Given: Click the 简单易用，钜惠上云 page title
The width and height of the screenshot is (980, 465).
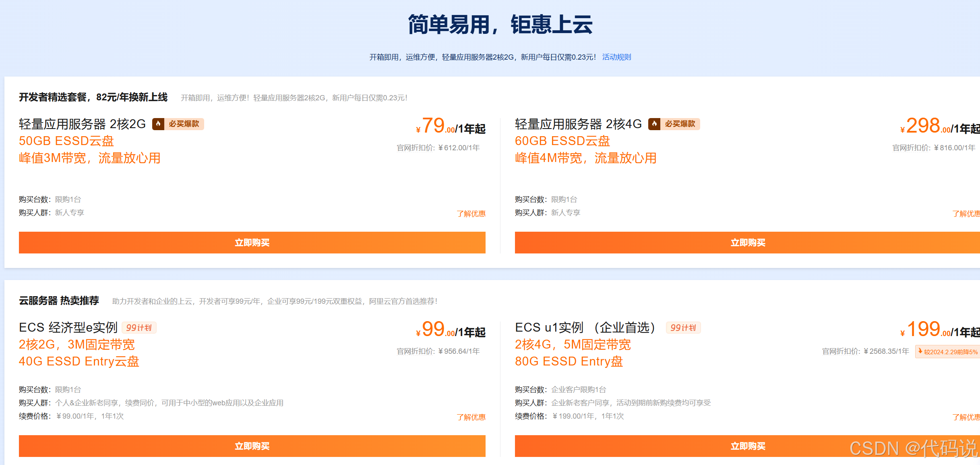Looking at the screenshot, I should (x=500, y=25).
